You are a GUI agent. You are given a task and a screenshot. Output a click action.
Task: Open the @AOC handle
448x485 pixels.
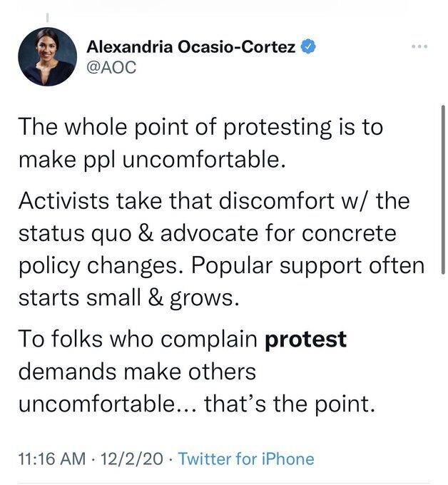111,67
